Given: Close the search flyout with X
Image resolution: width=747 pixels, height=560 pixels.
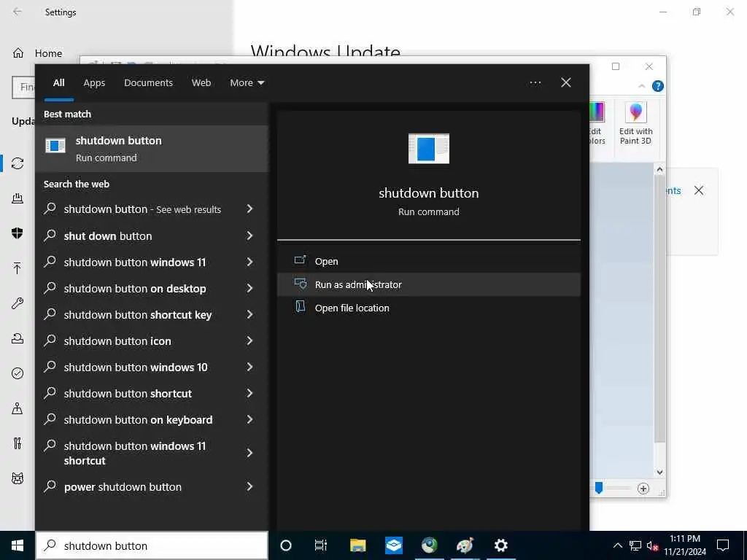Looking at the screenshot, I should coord(566,83).
